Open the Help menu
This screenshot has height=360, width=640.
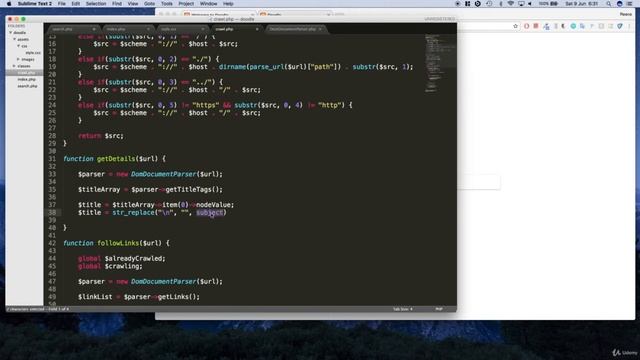click(228, 4)
